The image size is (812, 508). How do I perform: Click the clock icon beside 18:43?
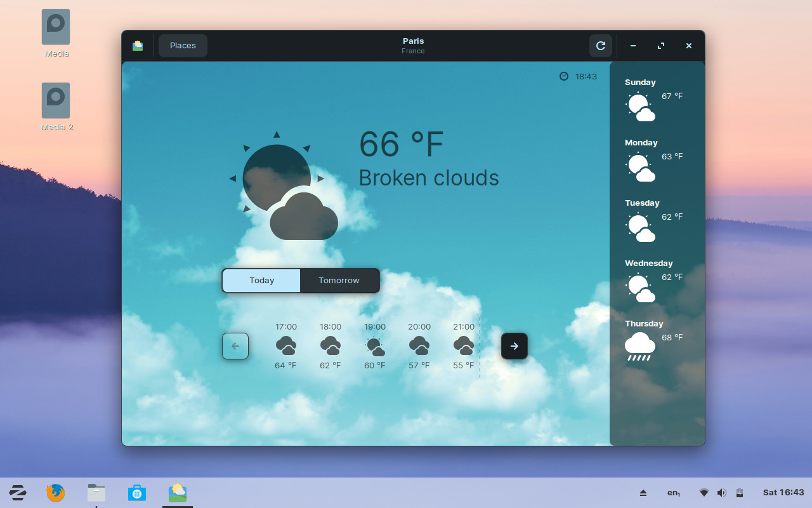tap(564, 76)
